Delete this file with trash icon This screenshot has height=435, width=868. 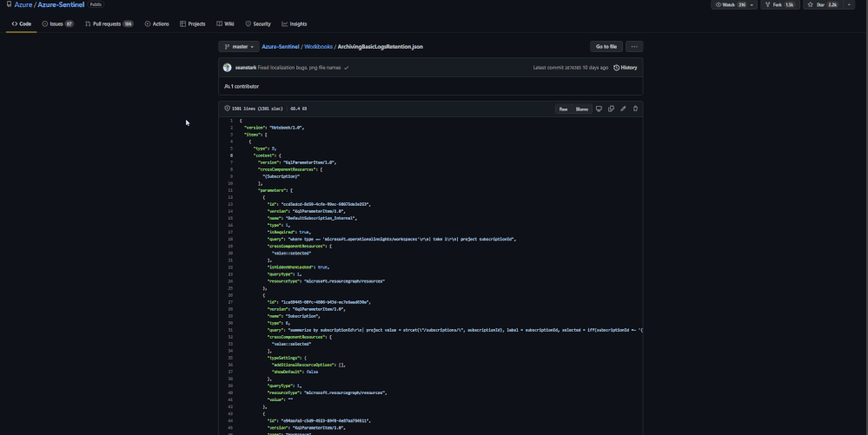635,109
